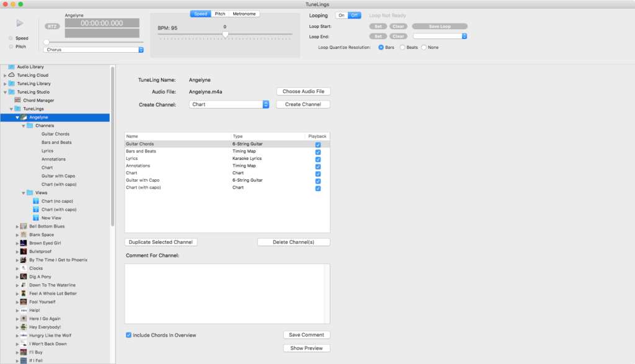Collapse the Angelyne tree item

(17, 117)
